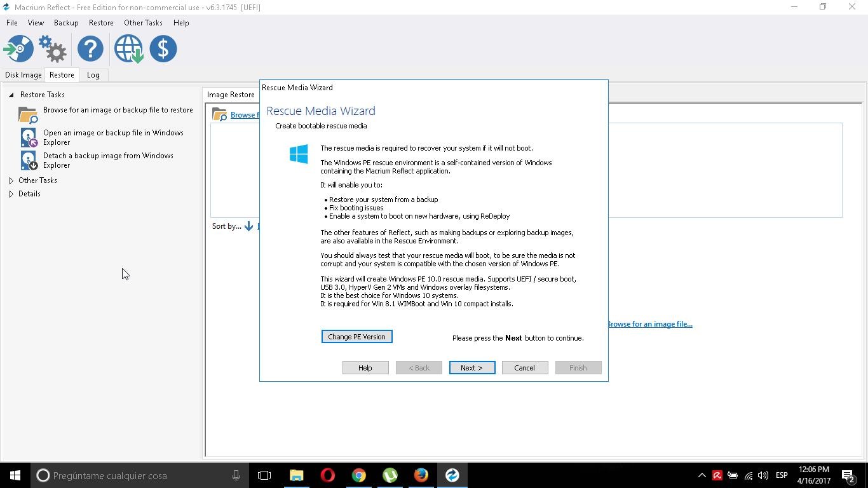Click the create backup image toolbar icon
This screenshot has width=868, height=488.
18,49
